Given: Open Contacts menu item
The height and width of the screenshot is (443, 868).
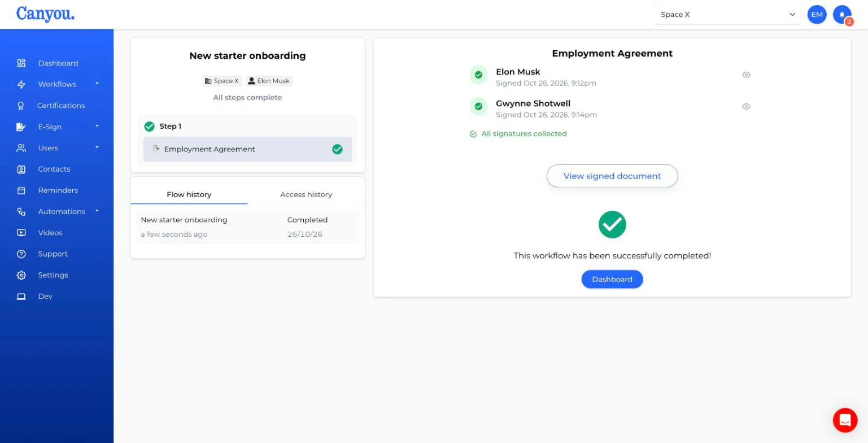Looking at the screenshot, I should point(54,169).
